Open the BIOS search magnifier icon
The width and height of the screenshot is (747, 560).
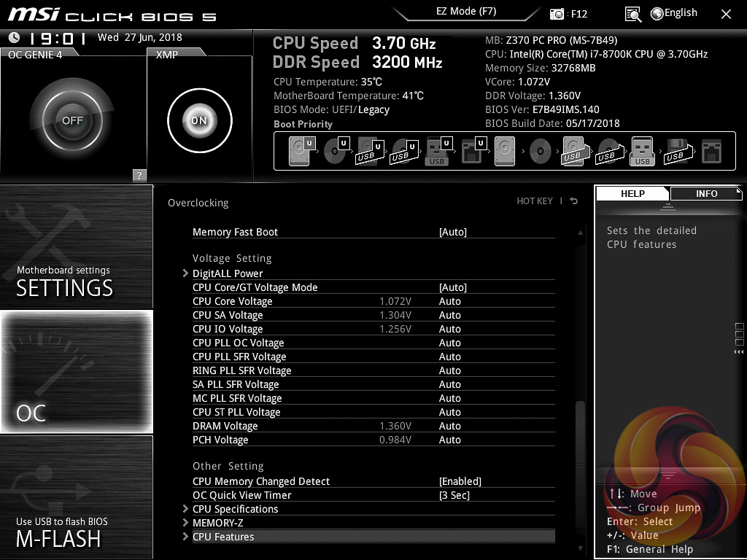[633, 14]
